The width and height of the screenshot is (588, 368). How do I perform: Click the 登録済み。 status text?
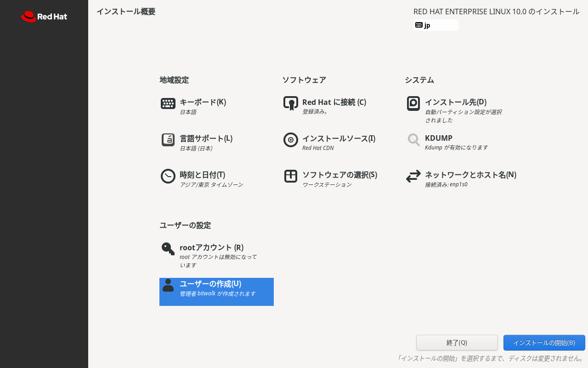[315, 112]
